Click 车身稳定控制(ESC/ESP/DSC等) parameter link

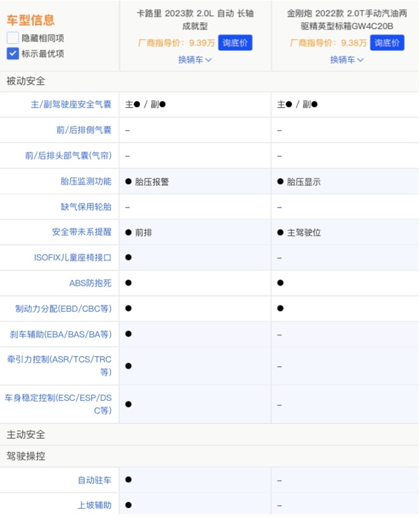point(58,404)
